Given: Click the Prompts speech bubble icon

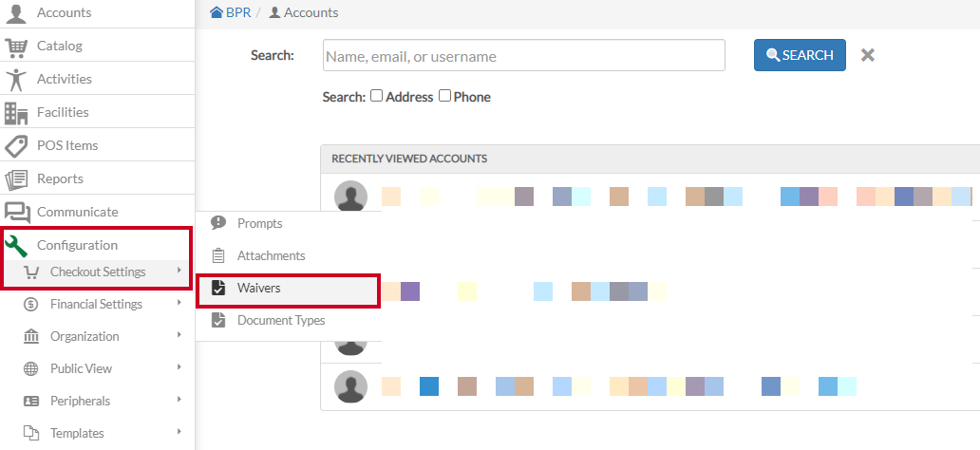Looking at the screenshot, I should point(218,223).
